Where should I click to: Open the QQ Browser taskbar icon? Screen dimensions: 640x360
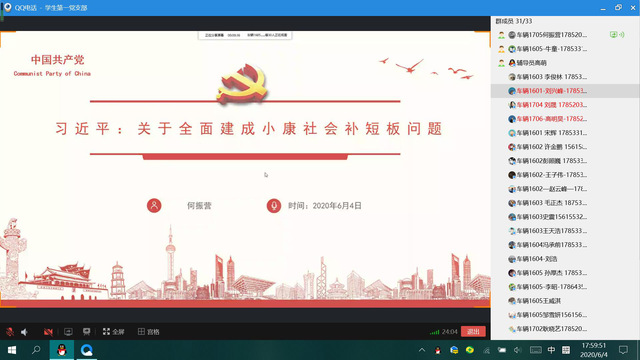click(x=86, y=350)
